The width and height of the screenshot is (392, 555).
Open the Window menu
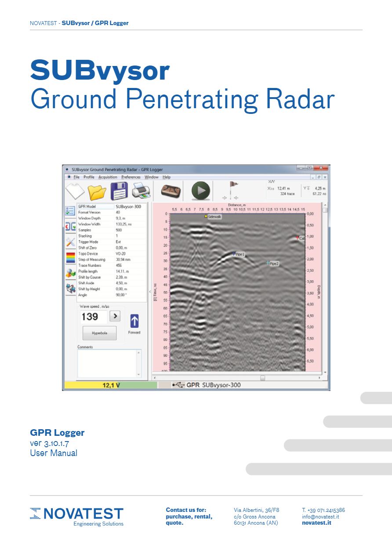pos(152,177)
